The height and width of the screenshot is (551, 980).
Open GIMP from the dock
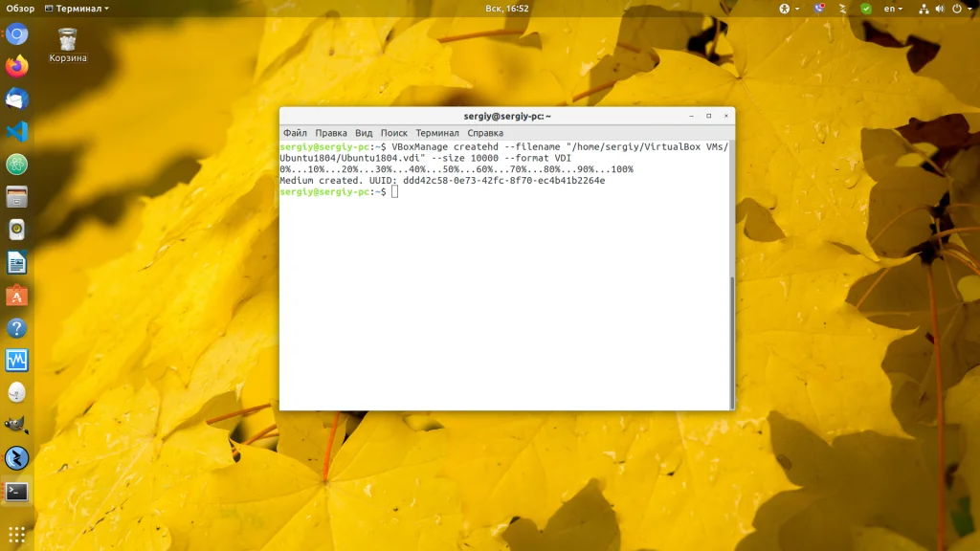point(17,425)
